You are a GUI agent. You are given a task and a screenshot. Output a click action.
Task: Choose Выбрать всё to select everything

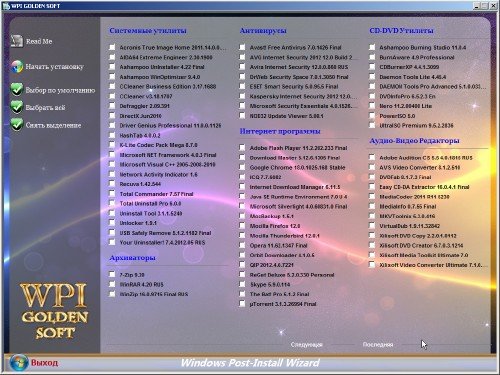click(45, 107)
